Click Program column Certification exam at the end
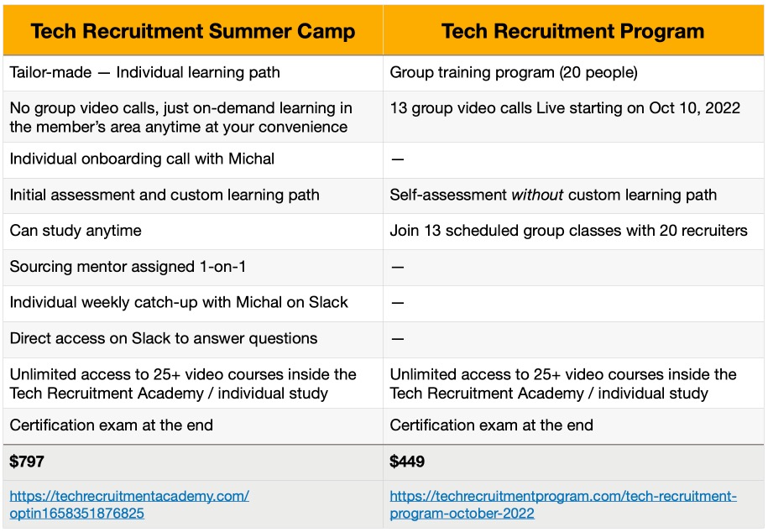 tap(573, 425)
